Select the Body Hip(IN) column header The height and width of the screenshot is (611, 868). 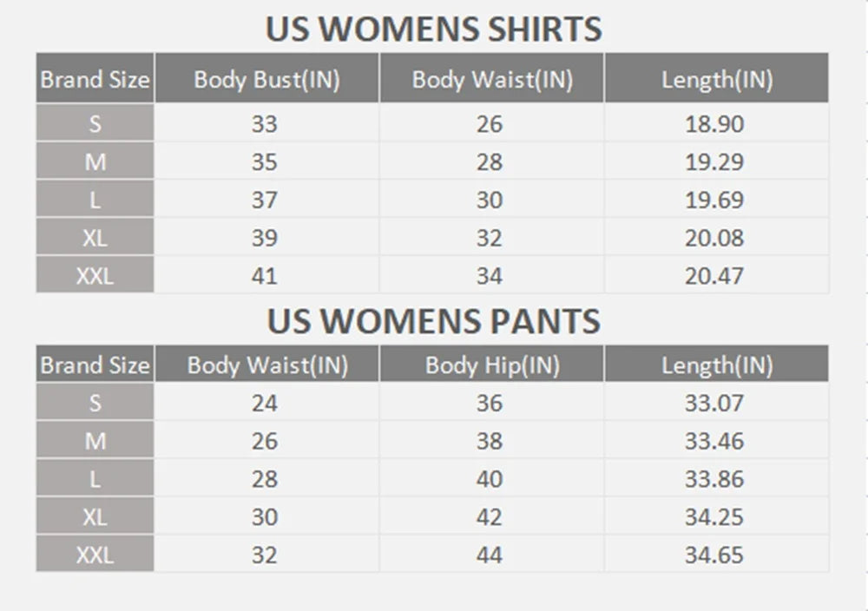[x=492, y=365]
